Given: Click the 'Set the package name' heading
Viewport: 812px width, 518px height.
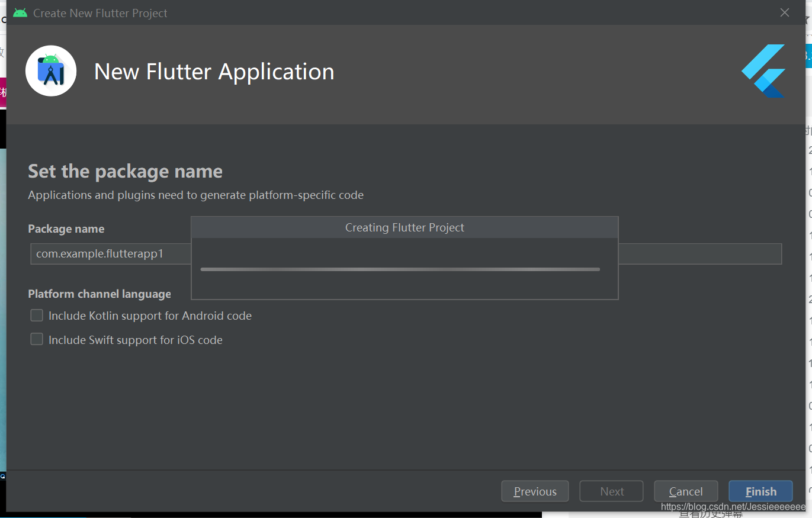Looking at the screenshot, I should [126, 171].
